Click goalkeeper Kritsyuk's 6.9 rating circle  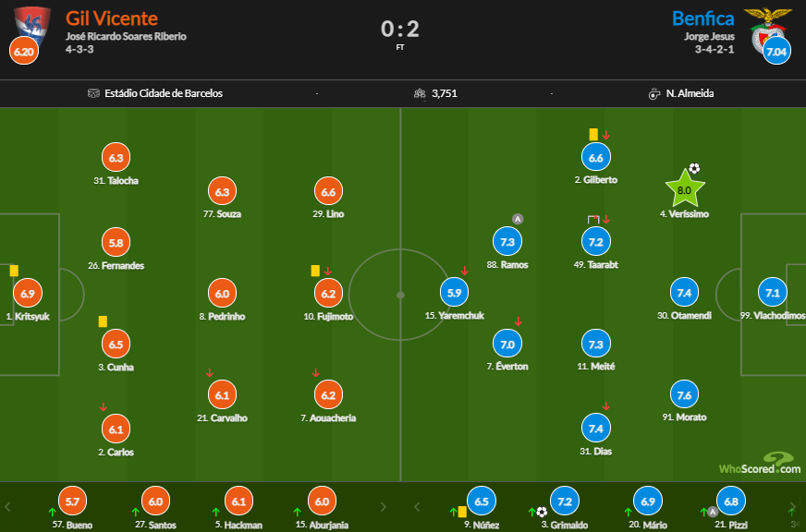pos(27,293)
